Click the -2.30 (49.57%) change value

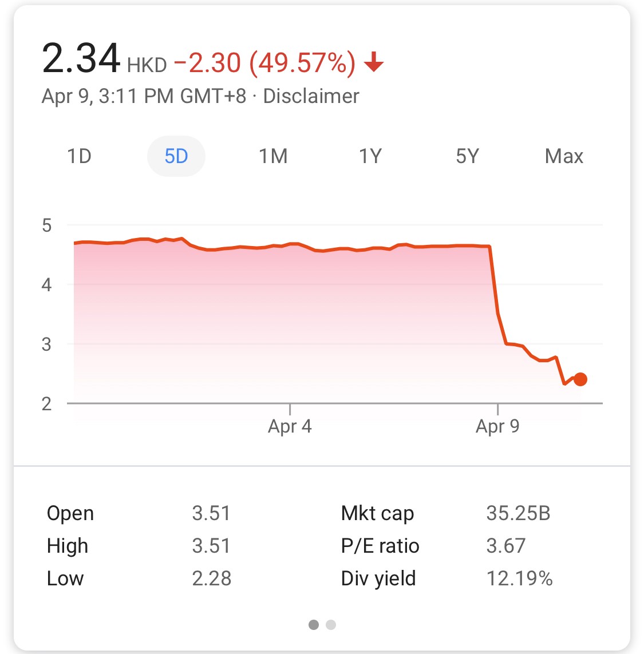(x=264, y=63)
